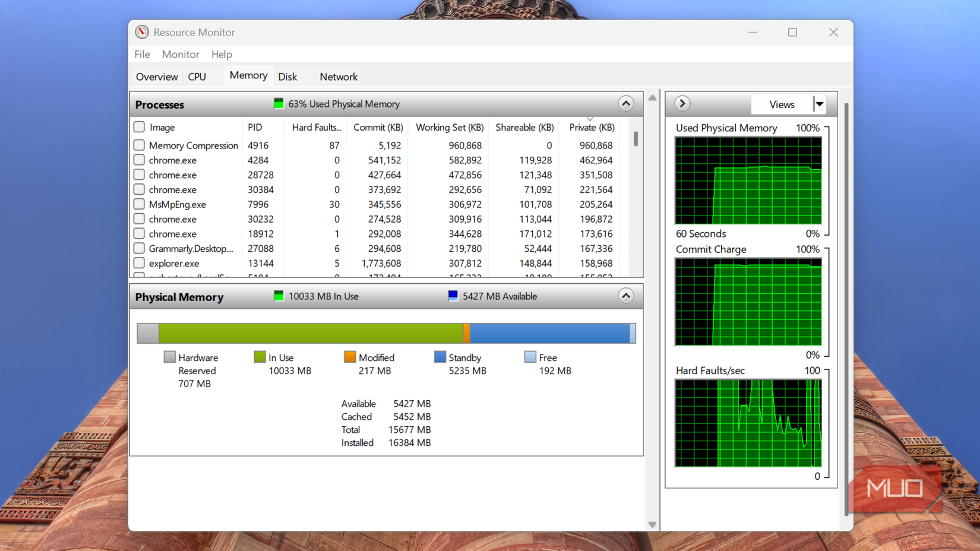Click the main pane scroll-down arrow

pos(652,525)
